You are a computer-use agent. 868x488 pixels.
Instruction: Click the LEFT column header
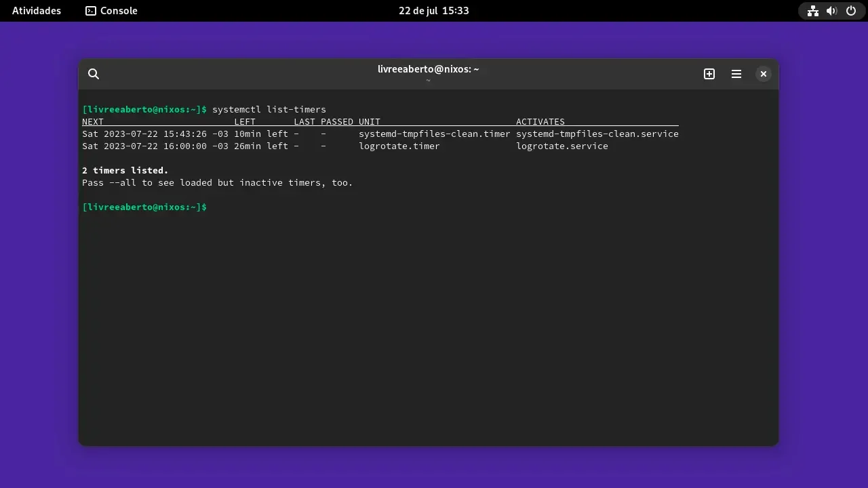point(245,122)
